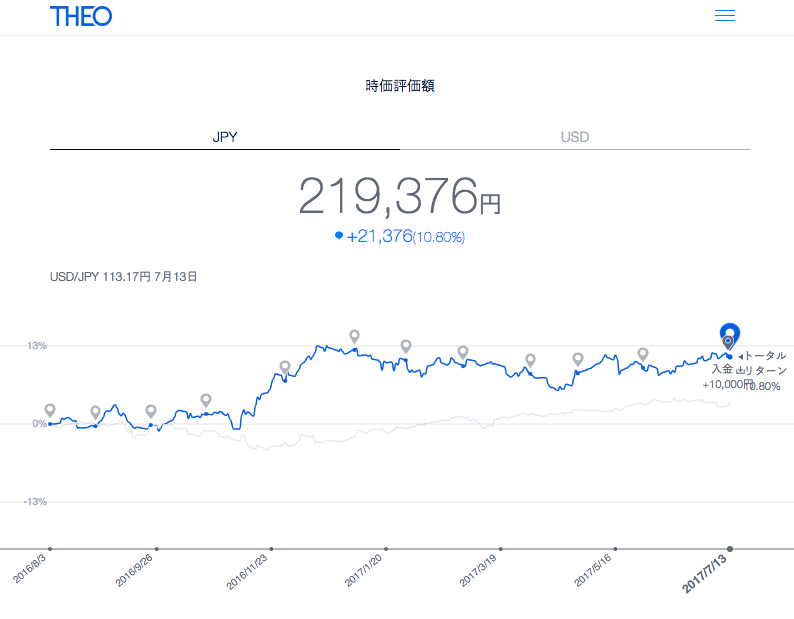Jump to 2017/1/20 on the timeline
Viewport: 794px width, 619px height.
(386, 548)
